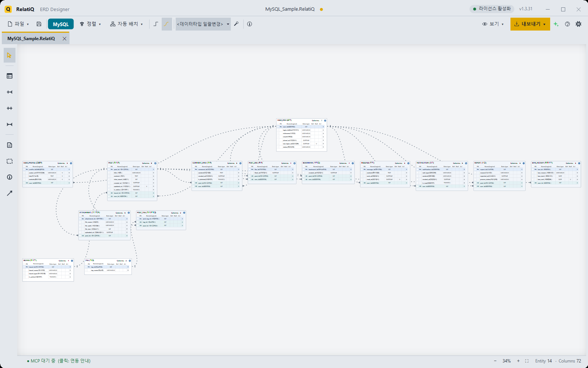This screenshot has width=588, height=368.
Task: Toggle the curved relationship line style
Action: [166, 24]
